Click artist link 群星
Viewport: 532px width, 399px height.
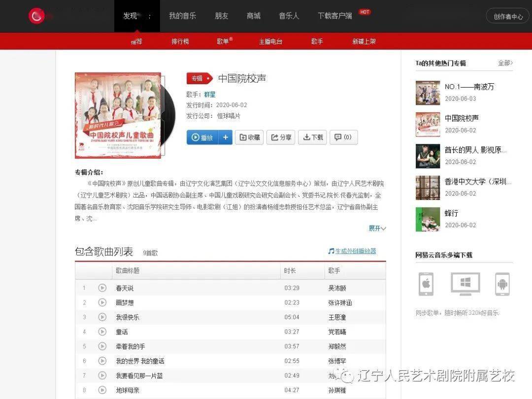(210, 94)
